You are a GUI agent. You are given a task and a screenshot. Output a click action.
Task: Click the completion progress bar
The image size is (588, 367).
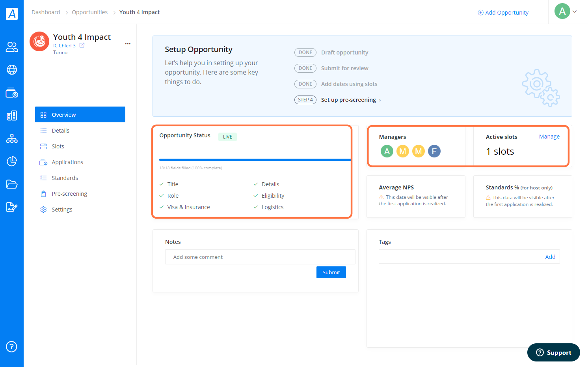click(x=255, y=160)
